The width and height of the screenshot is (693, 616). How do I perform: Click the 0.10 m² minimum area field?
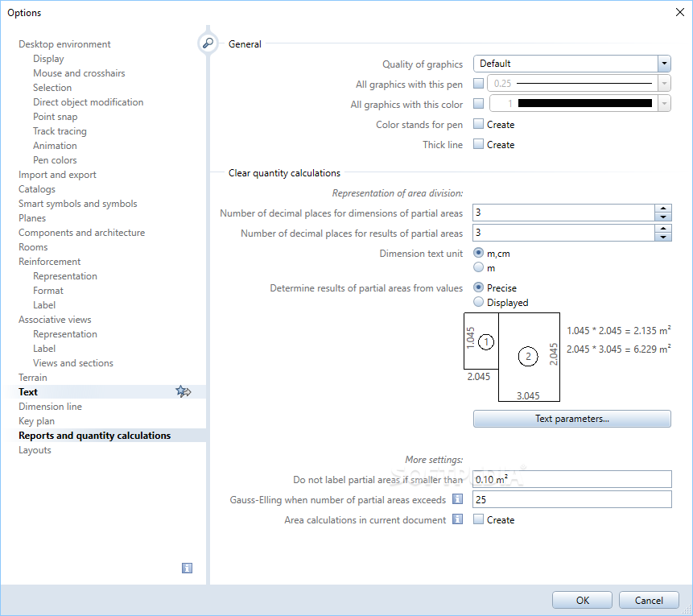coord(572,479)
